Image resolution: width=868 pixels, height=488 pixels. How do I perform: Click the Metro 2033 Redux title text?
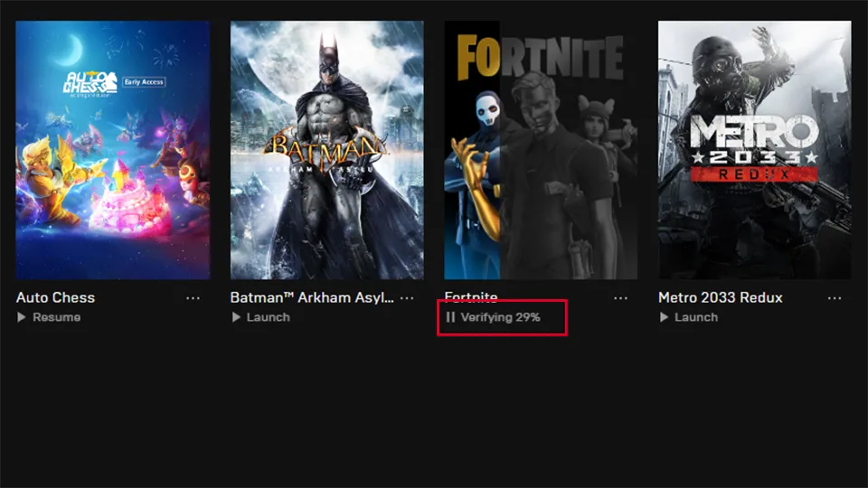721,297
